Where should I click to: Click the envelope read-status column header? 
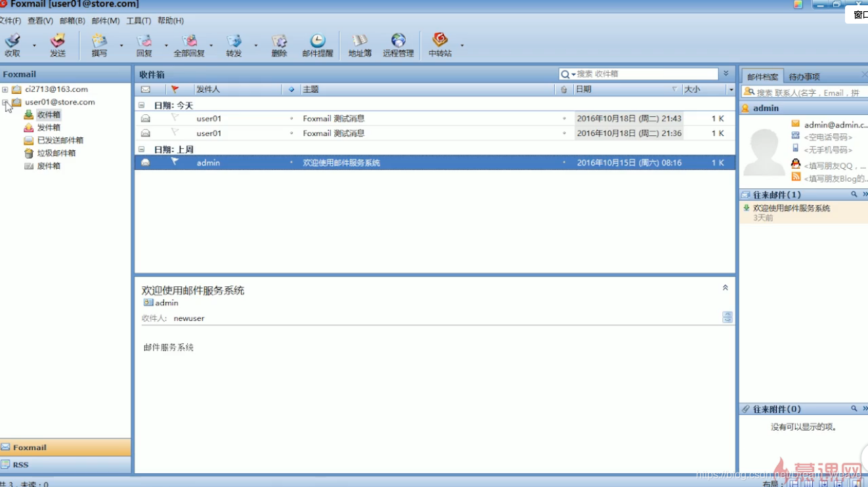pyautogui.click(x=145, y=89)
